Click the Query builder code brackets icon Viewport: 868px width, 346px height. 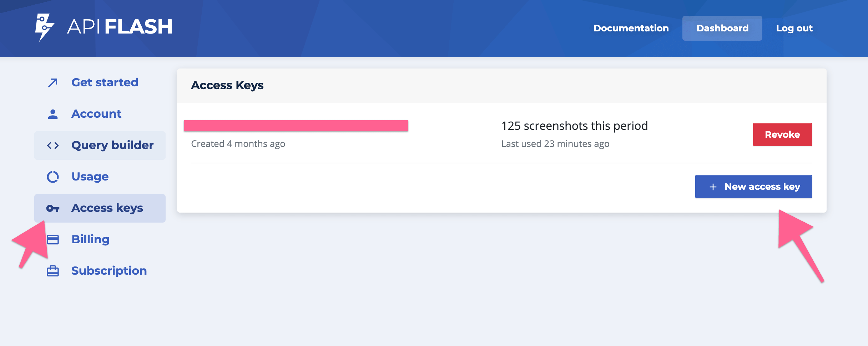pos(53,146)
